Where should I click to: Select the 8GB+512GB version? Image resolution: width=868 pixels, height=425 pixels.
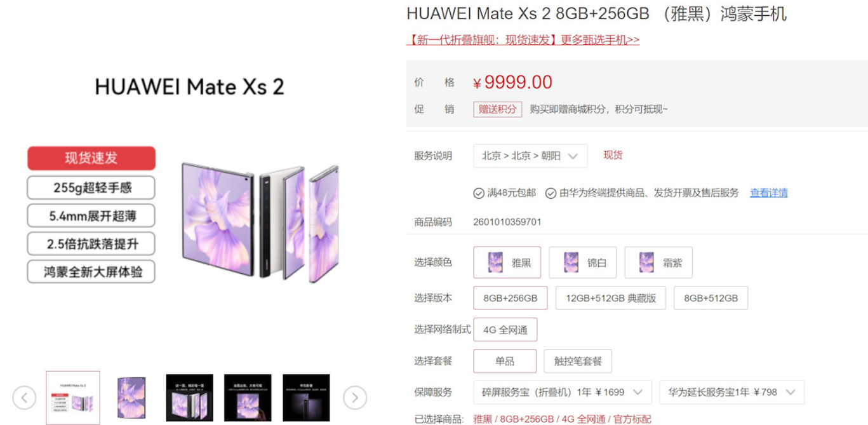pos(711,298)
